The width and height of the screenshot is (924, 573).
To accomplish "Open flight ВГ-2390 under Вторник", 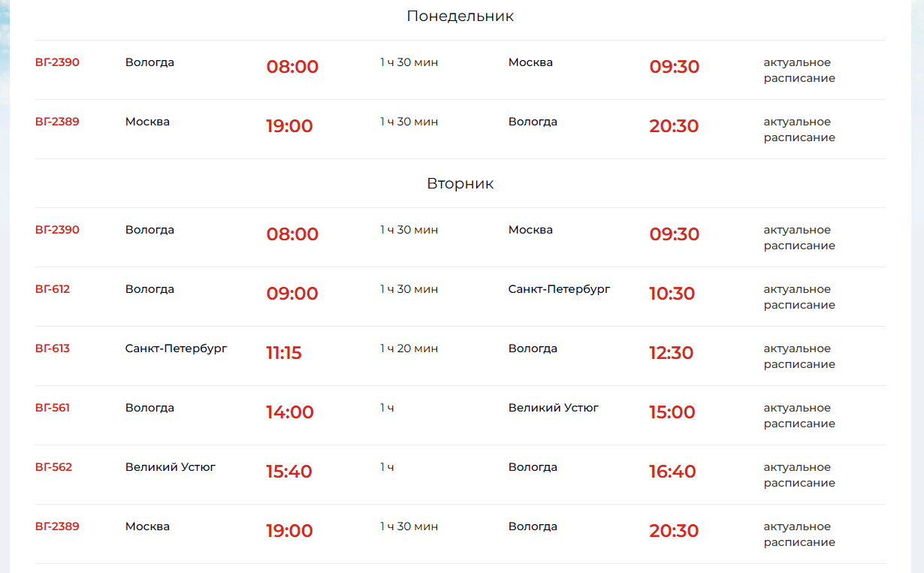I will tap(57, 230).
